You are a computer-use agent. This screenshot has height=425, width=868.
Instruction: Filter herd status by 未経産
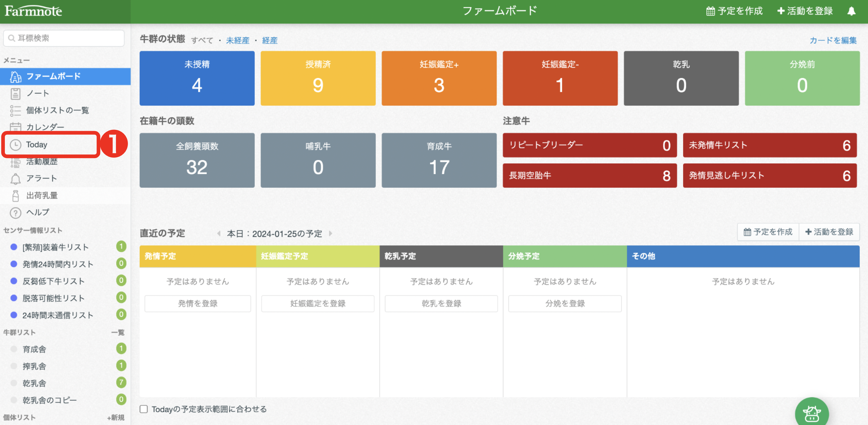238,40
